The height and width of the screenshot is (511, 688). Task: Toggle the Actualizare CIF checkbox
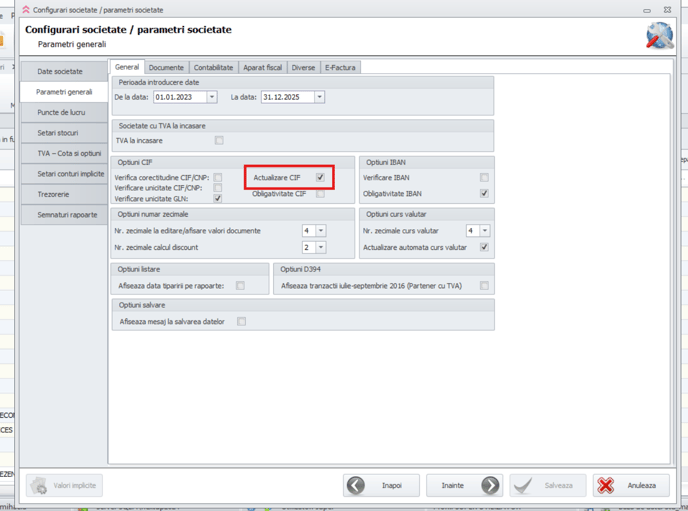tap(320, 177)
